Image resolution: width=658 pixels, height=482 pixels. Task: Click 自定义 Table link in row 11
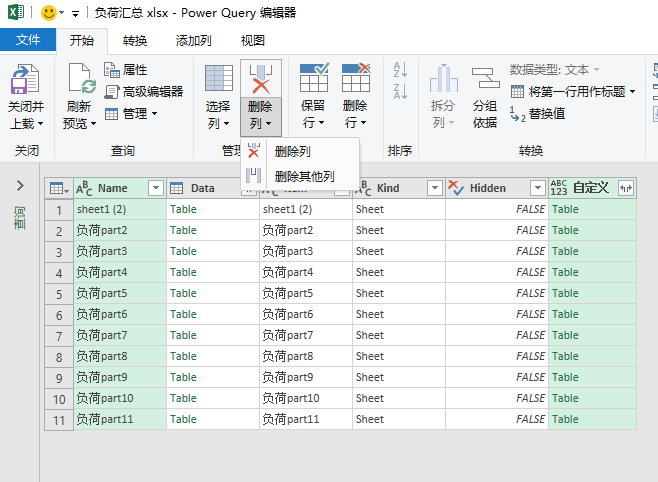click(x=565, y=419)
